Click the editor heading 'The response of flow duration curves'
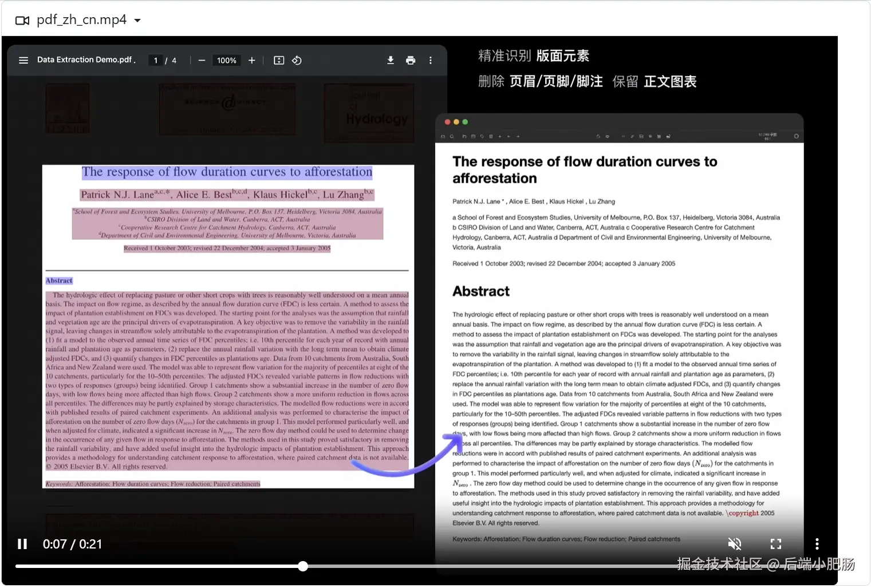Viewport: 871px width, 588px height. [x=585, y=169]
